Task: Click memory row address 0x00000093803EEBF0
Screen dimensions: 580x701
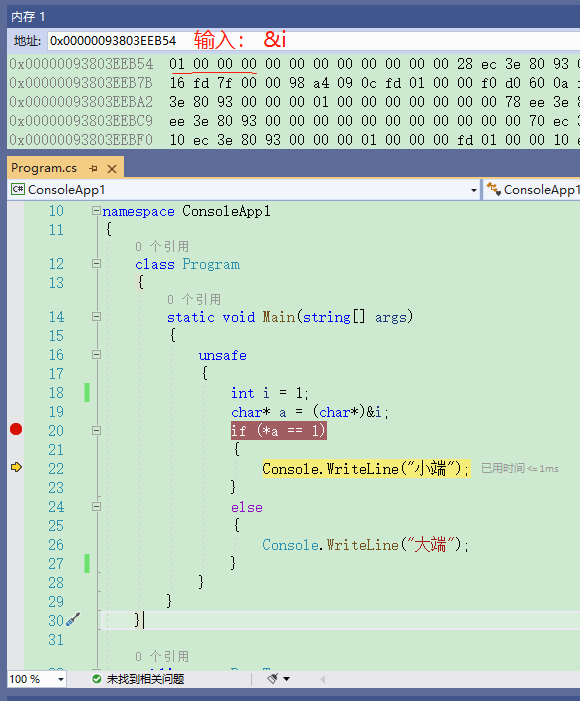Action: point(81,140)
